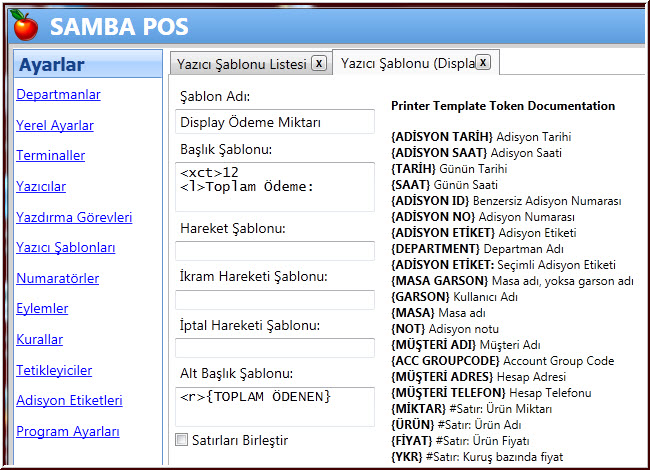Viewport: 650px width, 470px height.
Task: Click the Eylemler sidebar link
Action: [42, 309]
